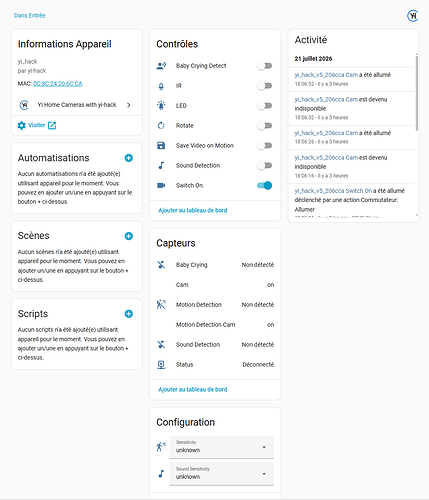This screenshot has height=500, width=429.
Task: Click the Scripts plus icon
Action: tap(129, 314)
